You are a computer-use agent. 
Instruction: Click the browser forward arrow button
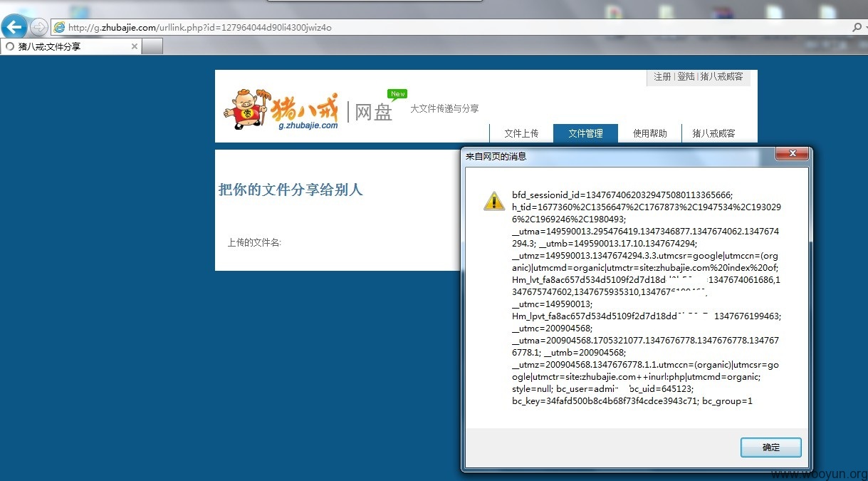click(x=39, y=27)
